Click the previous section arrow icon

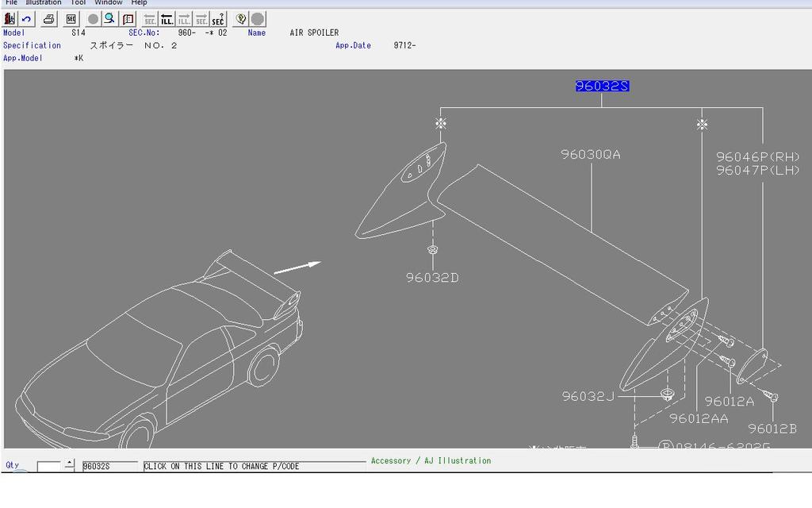tap(150, 19)
